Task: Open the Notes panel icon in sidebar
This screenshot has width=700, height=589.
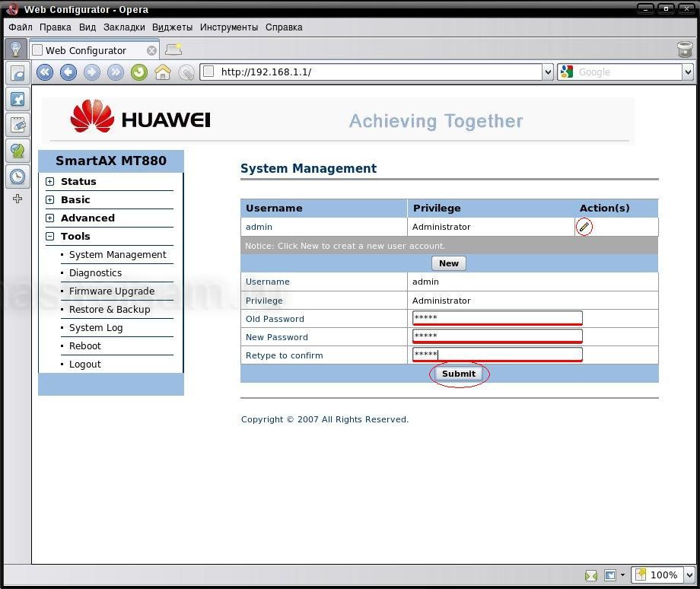Action: (x=17, y=125)
